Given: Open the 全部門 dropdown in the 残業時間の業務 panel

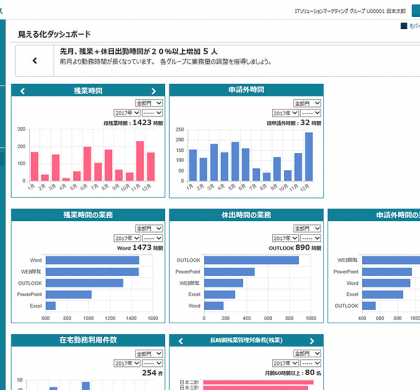Looking at the screenshot, I should coord(149,228).
